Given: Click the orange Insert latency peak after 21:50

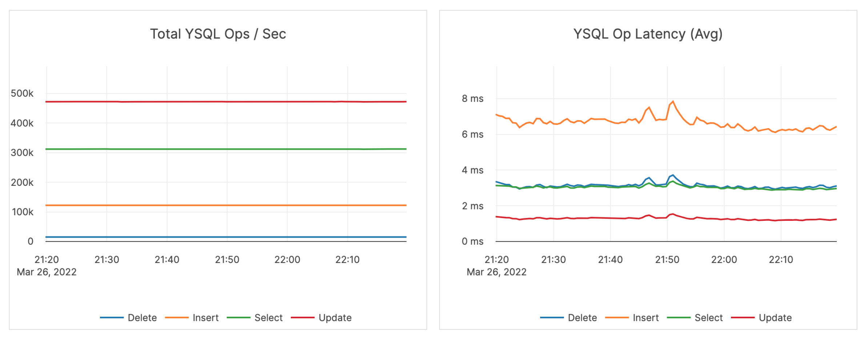Looking at the screenshot, I should (673, 101).
